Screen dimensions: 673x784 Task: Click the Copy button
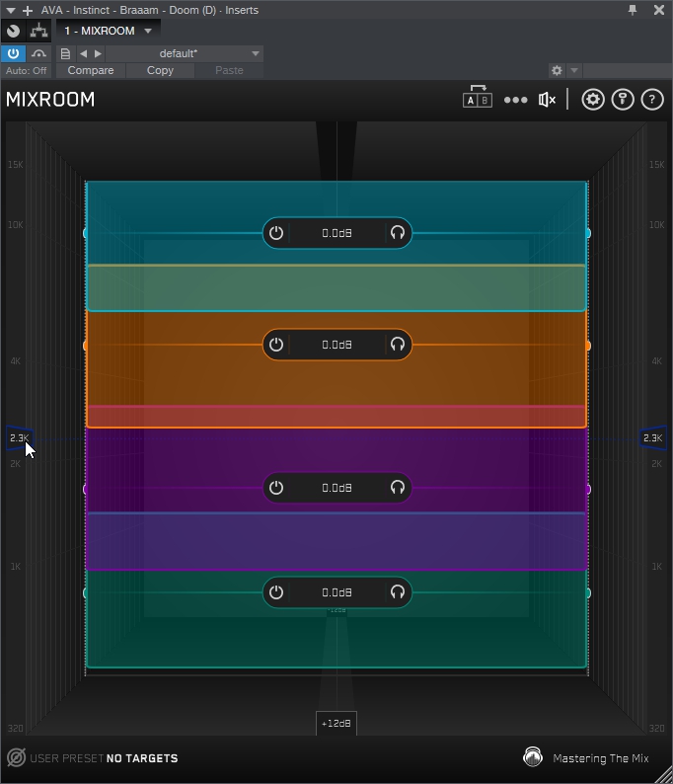(x=160, y=70)
